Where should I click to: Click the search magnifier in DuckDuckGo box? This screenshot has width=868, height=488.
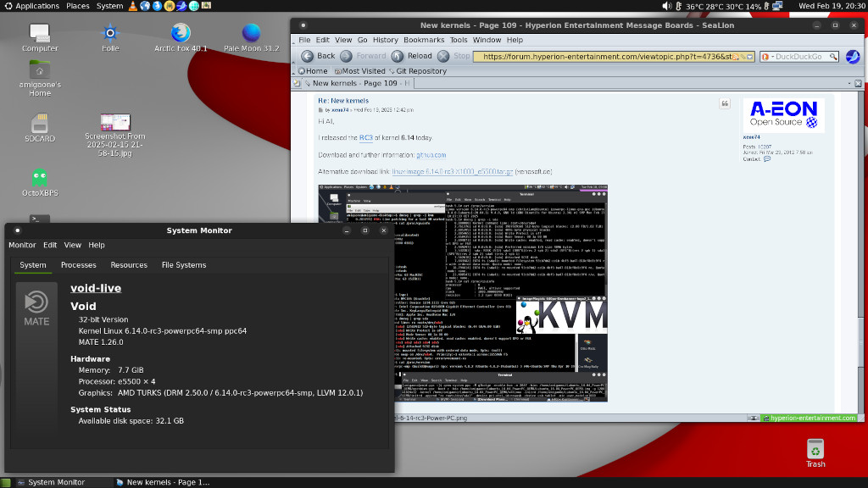[x=832, y=57]
